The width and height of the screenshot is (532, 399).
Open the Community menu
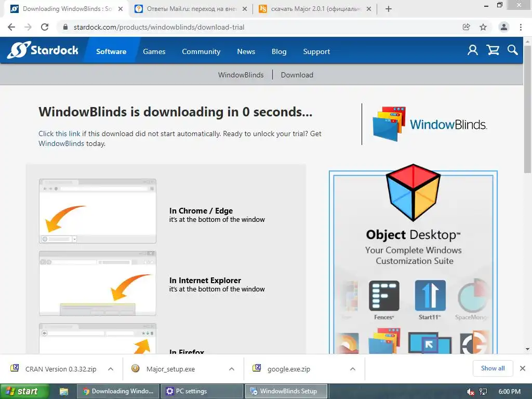click(201, 51)
